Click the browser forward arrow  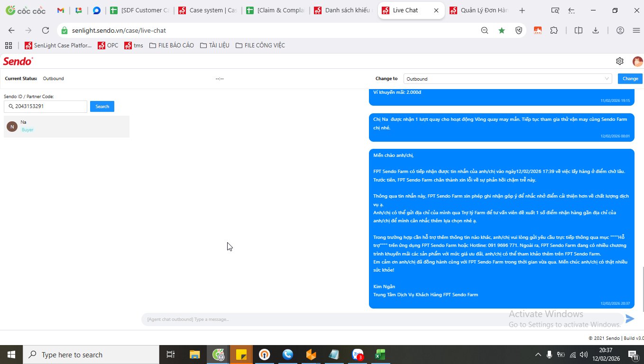[28, 30]
